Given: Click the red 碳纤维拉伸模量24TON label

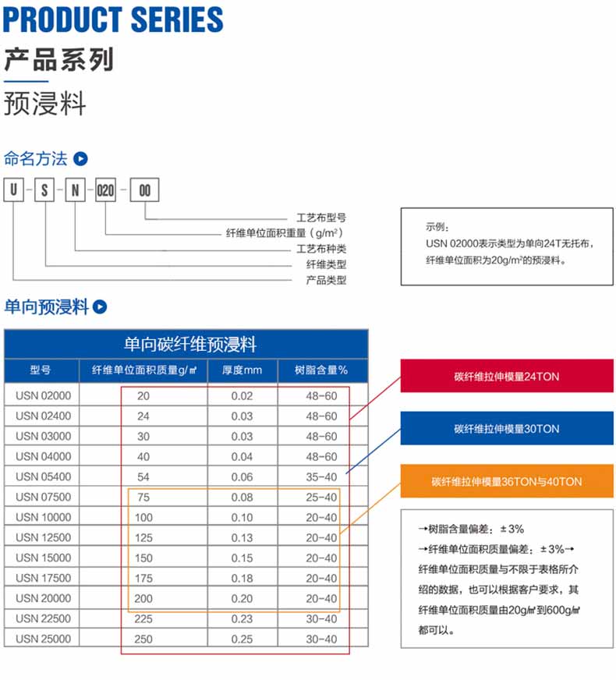Looking at the screenshot, I should click(x=506, y=376).
